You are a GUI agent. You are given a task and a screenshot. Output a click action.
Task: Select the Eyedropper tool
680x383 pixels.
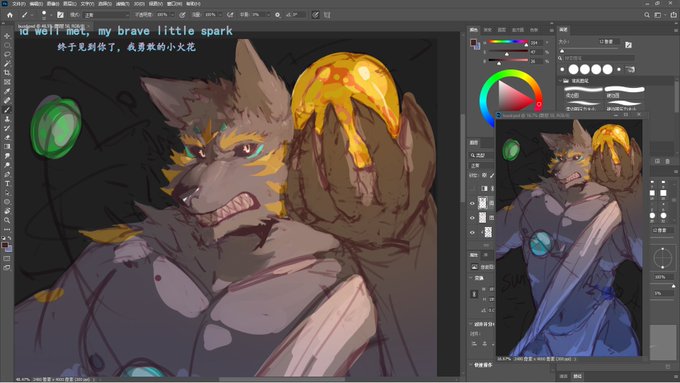tap(7, 91)
